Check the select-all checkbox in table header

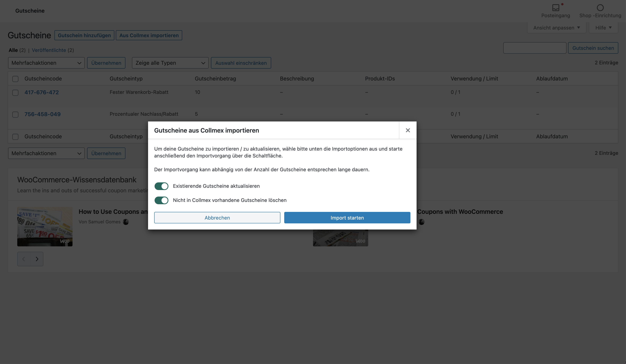[x=15, y=79]
